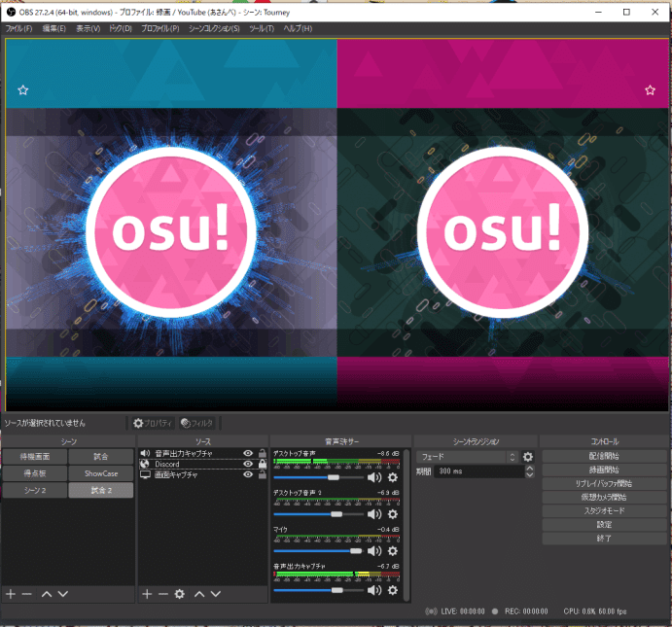Open デスクトップ音声 audio settings gear

pos(393,477)
